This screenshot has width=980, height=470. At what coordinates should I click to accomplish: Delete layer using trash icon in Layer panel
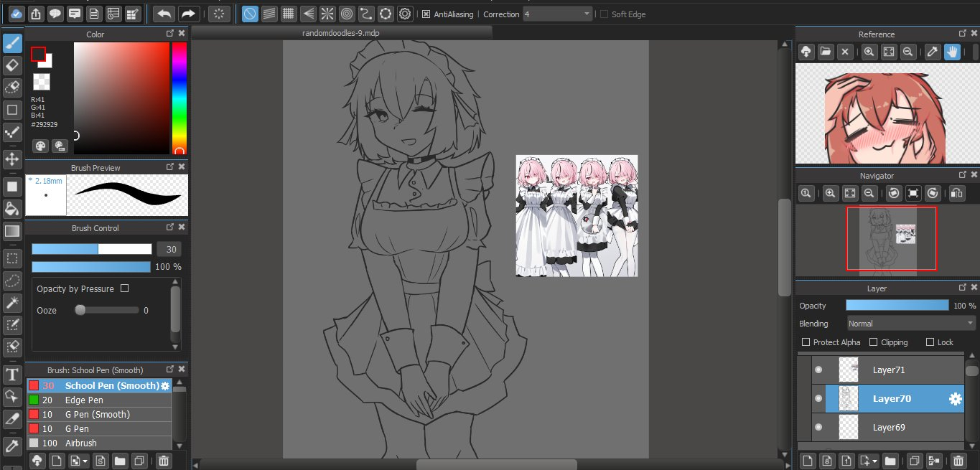coord(958,461)
